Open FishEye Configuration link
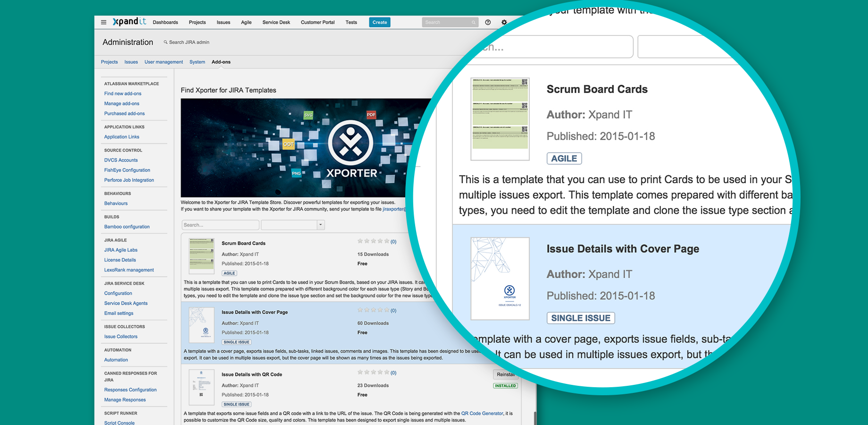Image resolution: width=868 pixels, height=425 pixels. tap(127, 170)
